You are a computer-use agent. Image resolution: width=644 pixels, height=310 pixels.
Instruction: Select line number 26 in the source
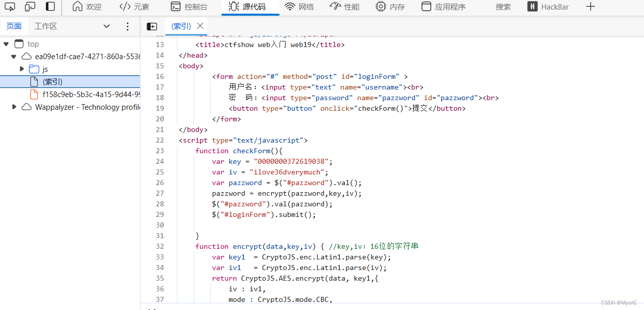(x=160, y=183)
